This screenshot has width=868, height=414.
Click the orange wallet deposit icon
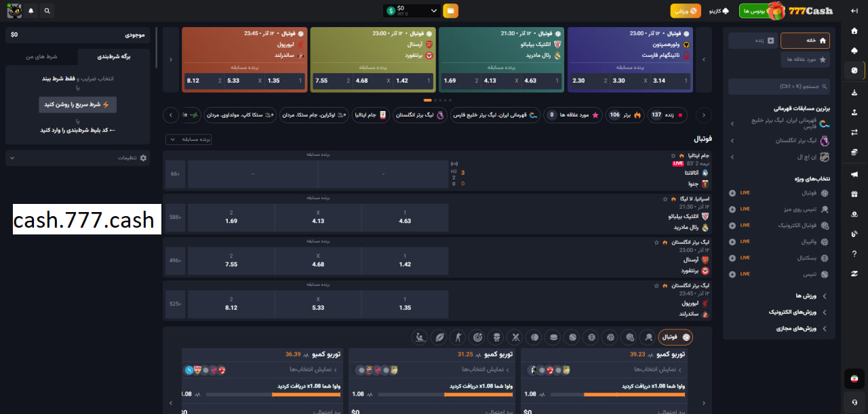pyautogui.click(x=450, y=11)
